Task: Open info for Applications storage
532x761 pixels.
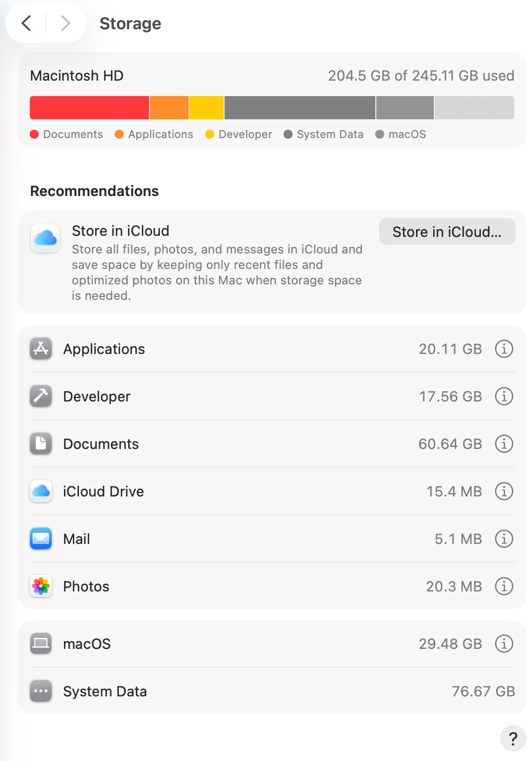Action: (504, 348)
